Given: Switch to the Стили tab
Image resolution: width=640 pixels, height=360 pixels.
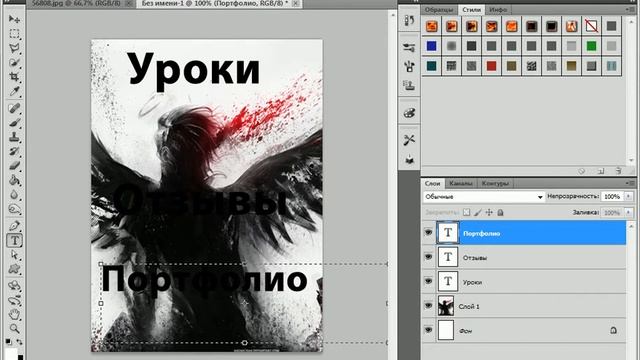Looking at the screenshot, I should (471, 9).
